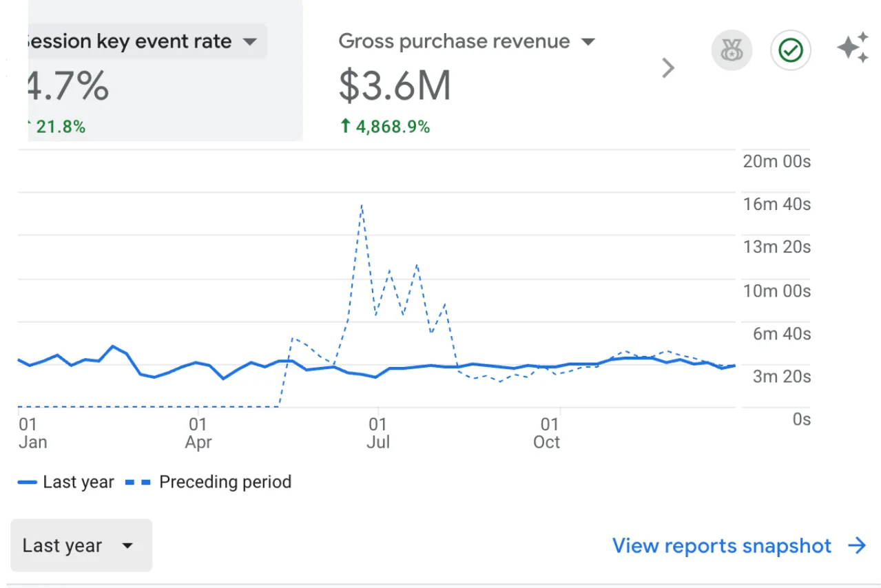Toggle the Last year legend label
881x588 pixels.
(x=78, y=482)
